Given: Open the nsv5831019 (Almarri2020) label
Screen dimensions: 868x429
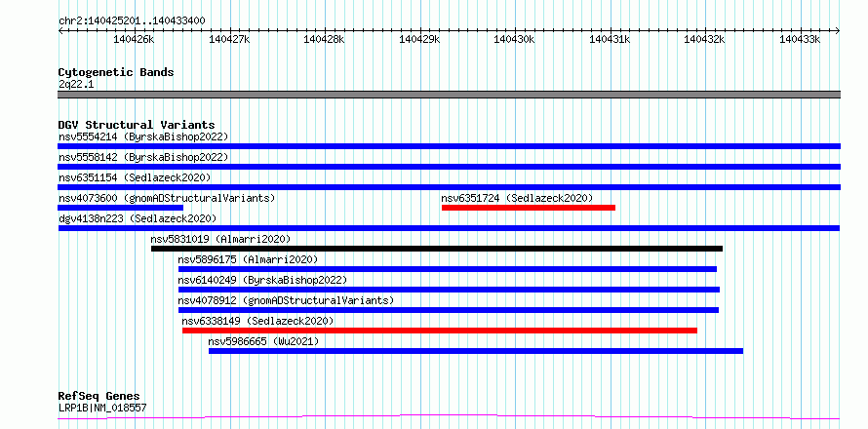Looking at the screenshot, I should [220, 239].
